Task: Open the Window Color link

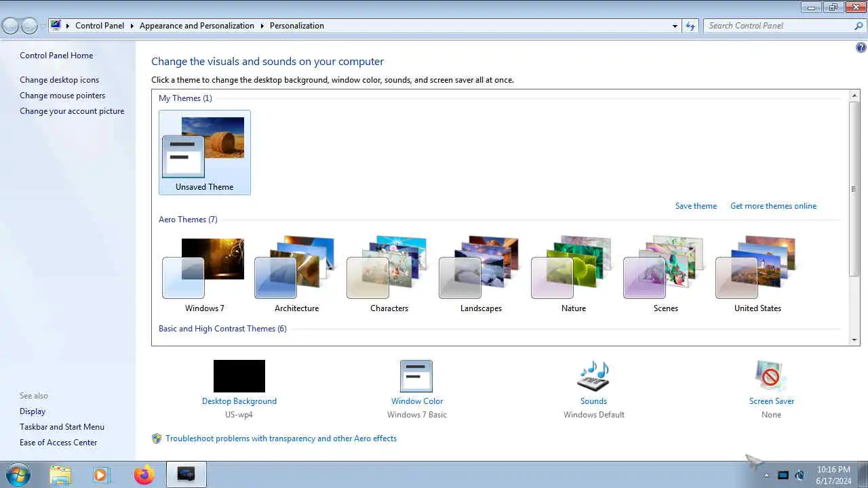Action: click(x=417, y=401)
